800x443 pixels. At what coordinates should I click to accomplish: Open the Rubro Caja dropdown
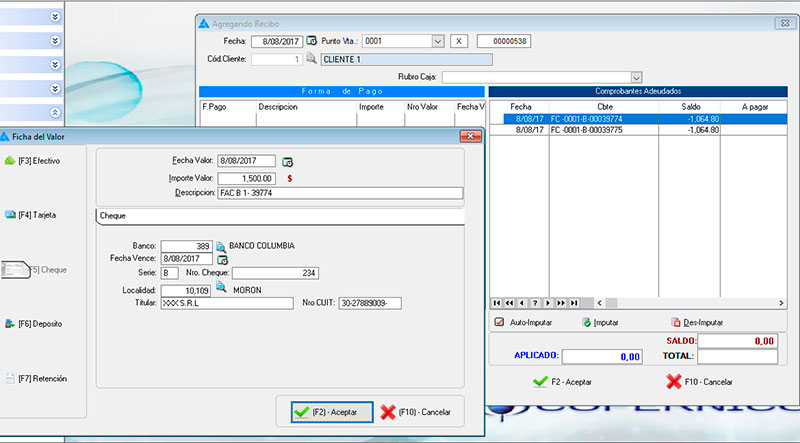pyautogui.click(x=635, y=76)
